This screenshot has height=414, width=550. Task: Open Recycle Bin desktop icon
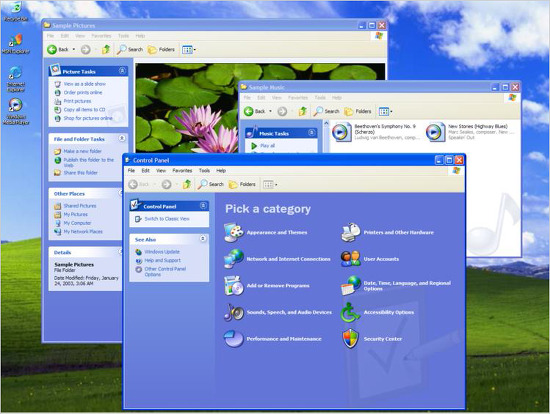[x=15, y=11]
